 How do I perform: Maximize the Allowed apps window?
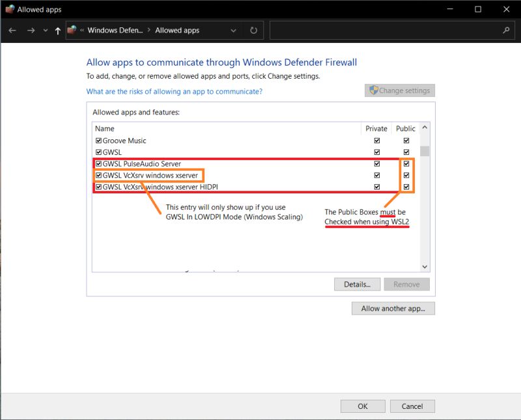coord(478,9)
